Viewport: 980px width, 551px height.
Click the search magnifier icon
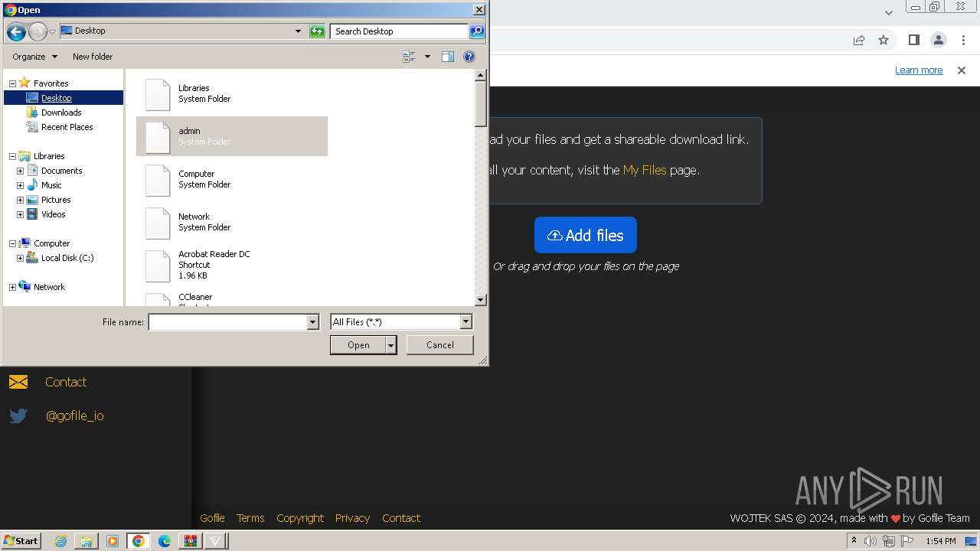(477, 31)
